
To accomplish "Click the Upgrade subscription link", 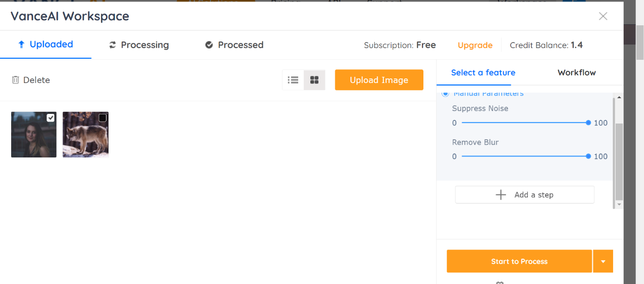I will pos(475,45).
